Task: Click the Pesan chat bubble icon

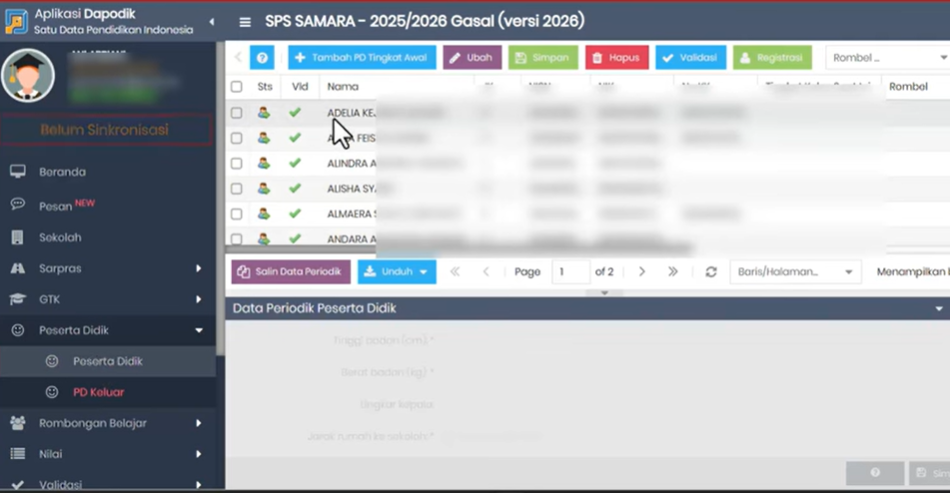Action: 18,204
